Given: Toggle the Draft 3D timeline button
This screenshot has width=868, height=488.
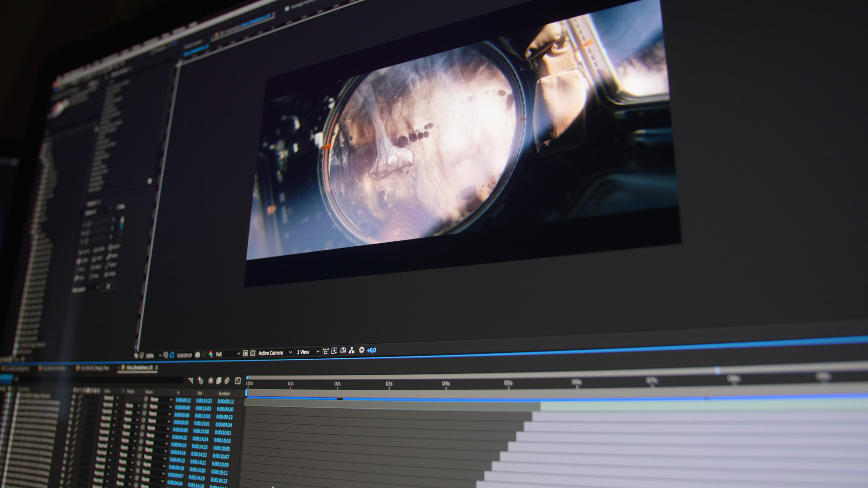Looking at the screenshot, I should click(x=200, y=380).
